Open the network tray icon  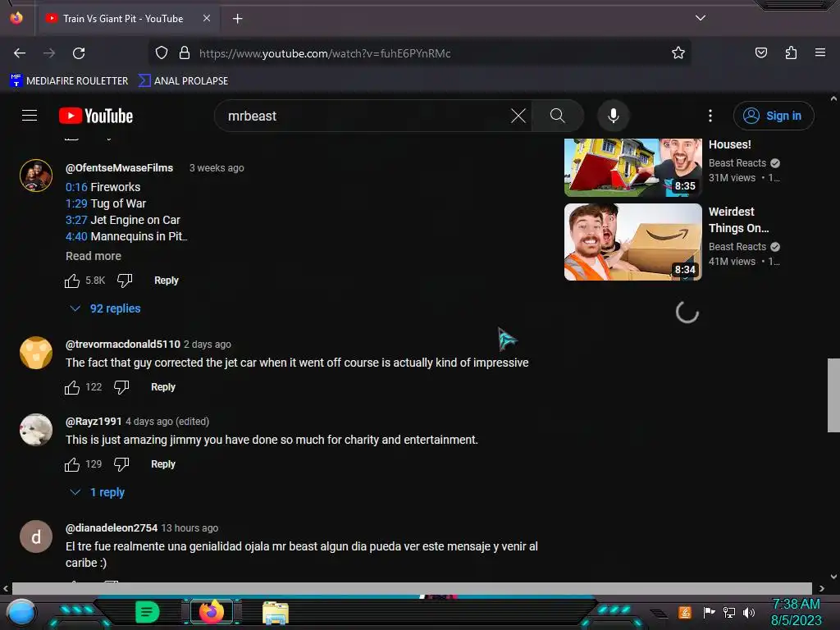point(728,612)
